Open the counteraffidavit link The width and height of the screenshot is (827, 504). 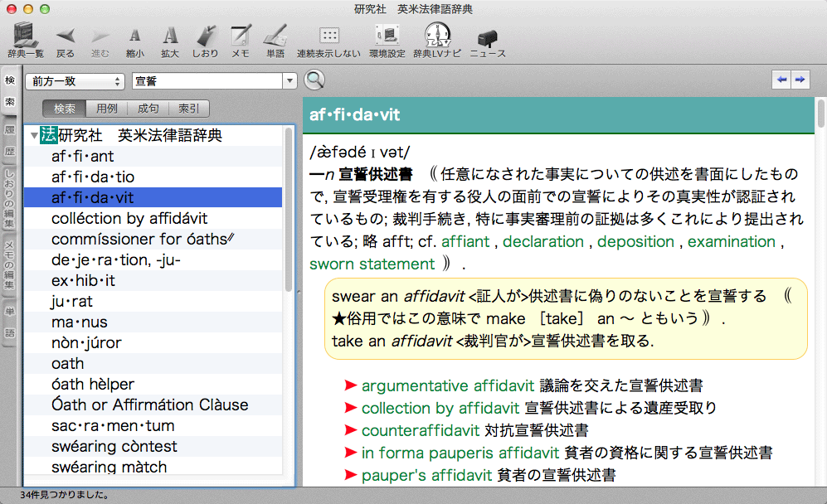coord(421,430)
